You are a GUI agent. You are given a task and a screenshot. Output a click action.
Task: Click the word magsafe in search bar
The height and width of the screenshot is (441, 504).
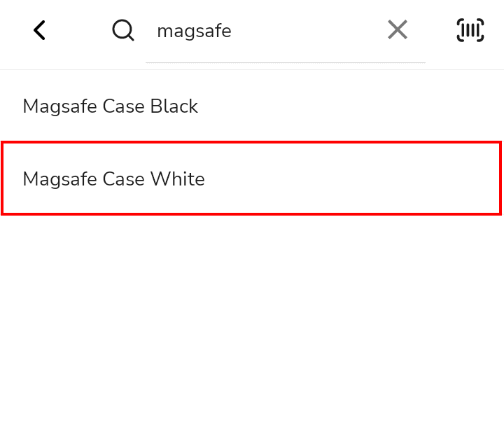coord(194,31)
